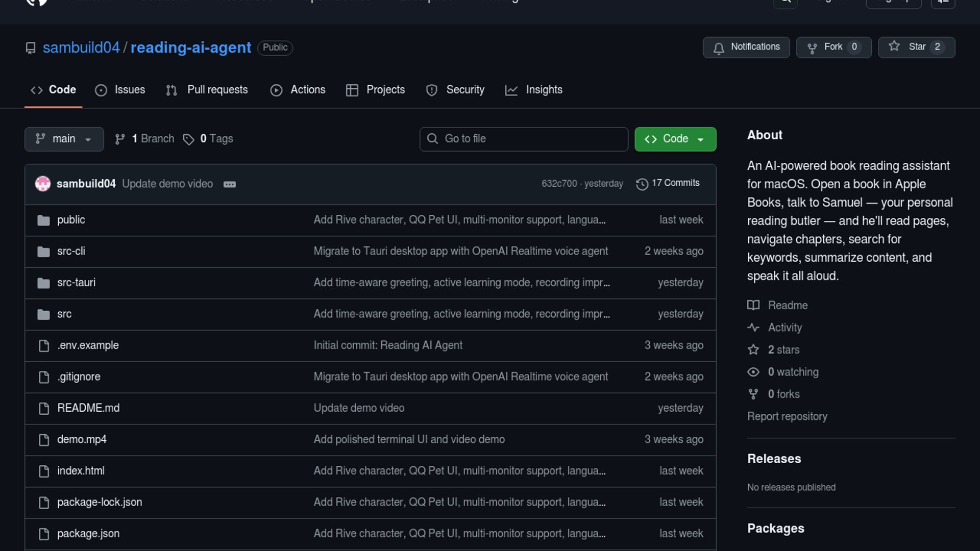View the Insights tab
This screenshot has width=980, height=551.
tap(534, 90)
